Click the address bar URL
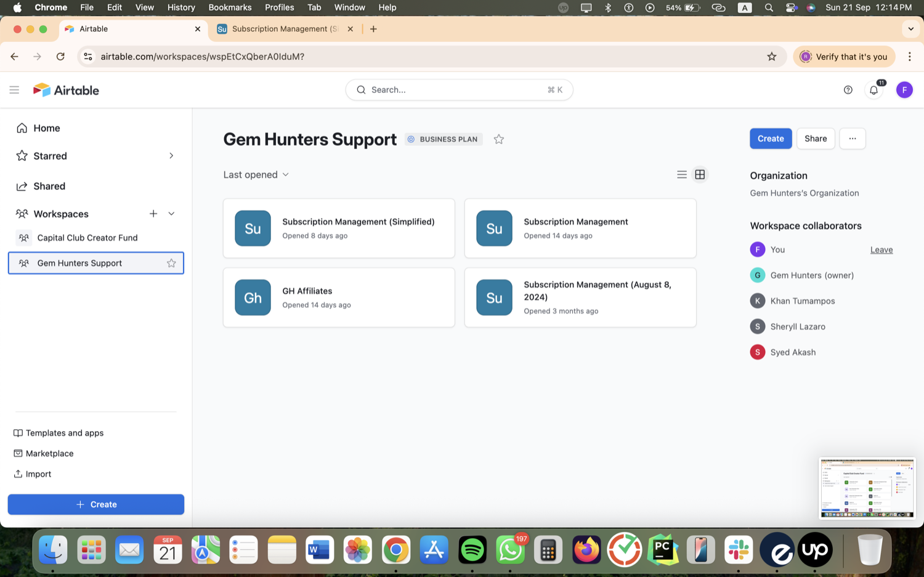Viewport: 924px width, 577px height. (203, 57)
